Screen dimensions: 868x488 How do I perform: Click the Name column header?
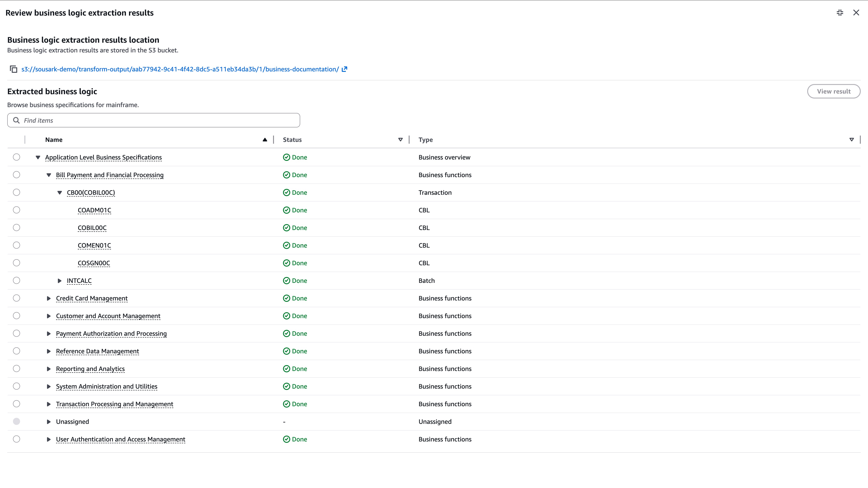pos(54,140)
